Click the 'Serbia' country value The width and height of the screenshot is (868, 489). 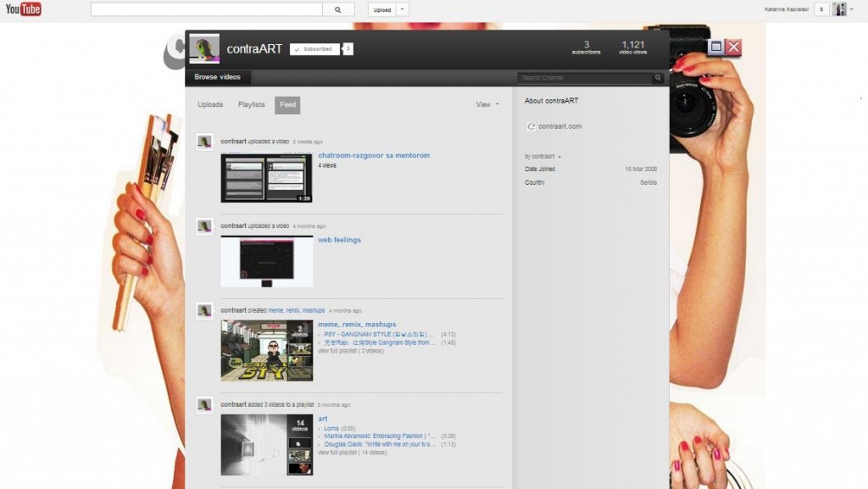click(x=648, y=182)
